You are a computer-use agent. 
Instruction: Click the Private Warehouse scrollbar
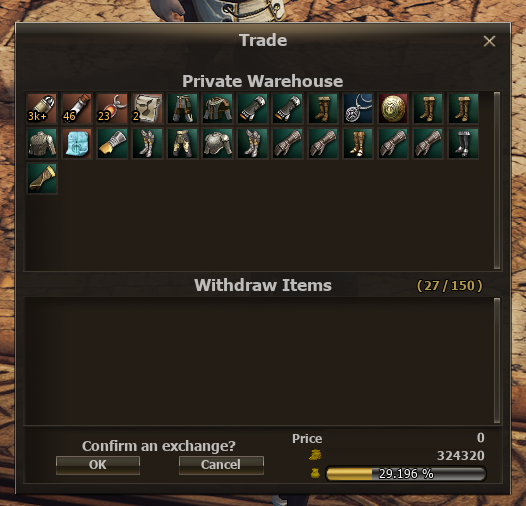497,181
